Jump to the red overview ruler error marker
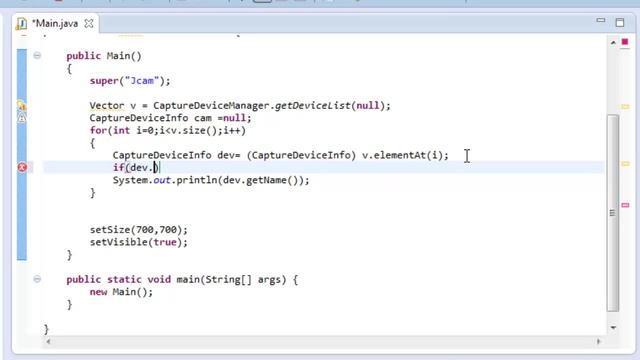Screen dimensions: 640x360 coord(625,205)
